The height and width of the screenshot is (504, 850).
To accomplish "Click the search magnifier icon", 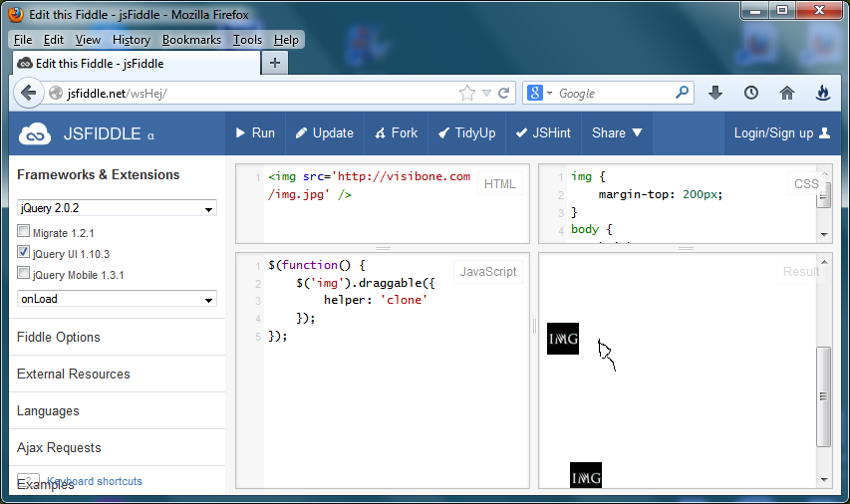I will point(682,93).
